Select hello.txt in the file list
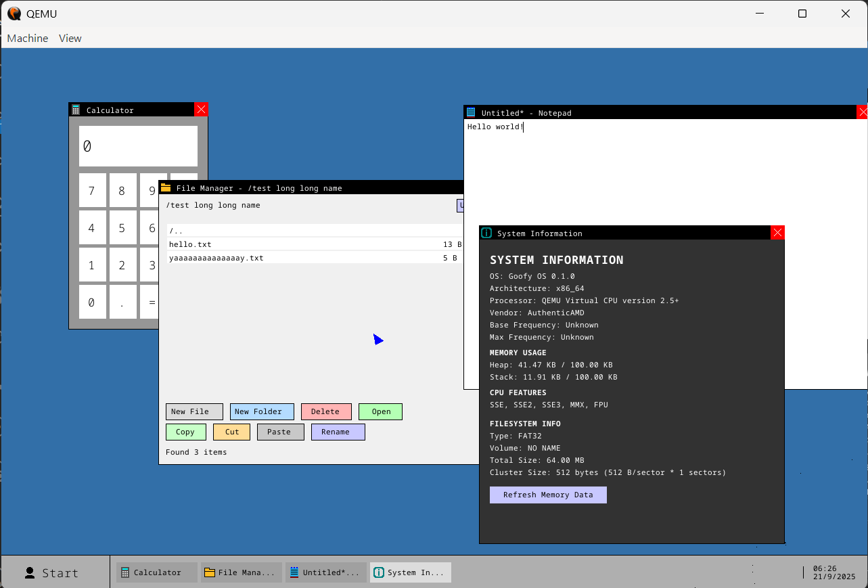Screen dimensions: 868x588 (191, 244)
